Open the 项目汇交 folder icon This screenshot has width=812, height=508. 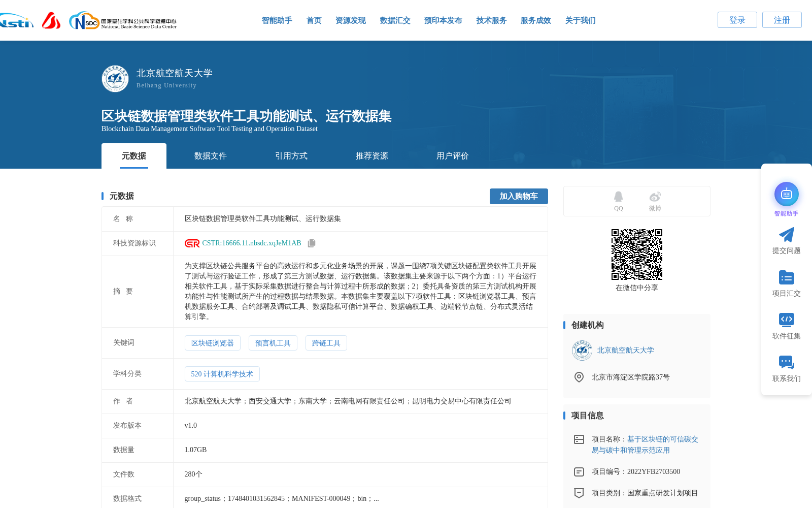tap(786, 277)
